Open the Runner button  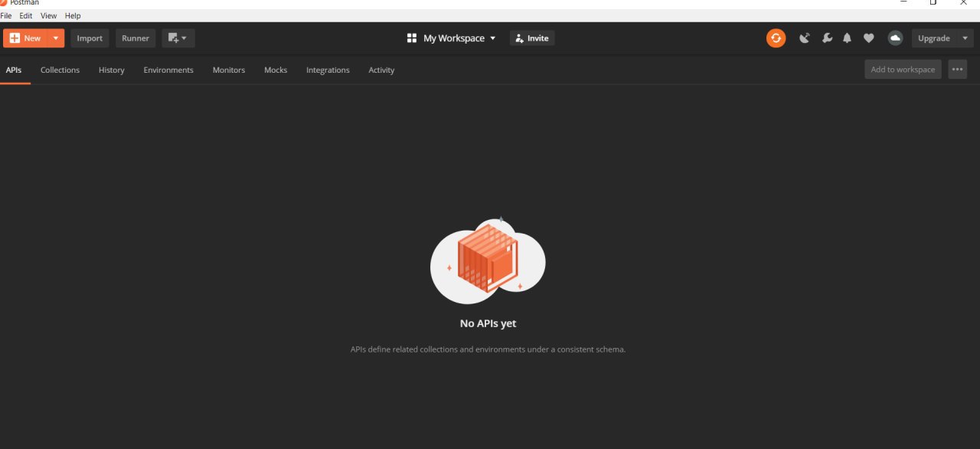coord(136,38)
